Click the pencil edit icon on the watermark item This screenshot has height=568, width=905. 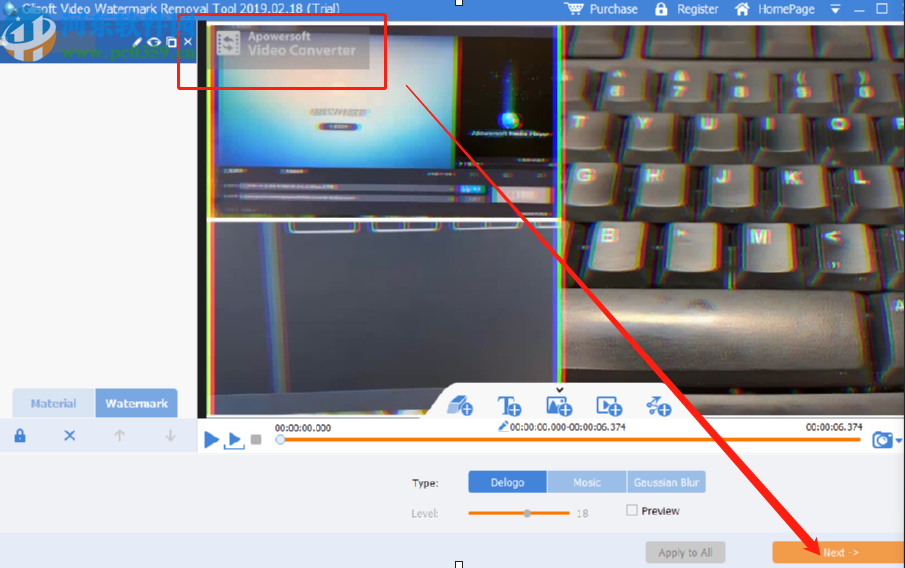pos(137,42)
